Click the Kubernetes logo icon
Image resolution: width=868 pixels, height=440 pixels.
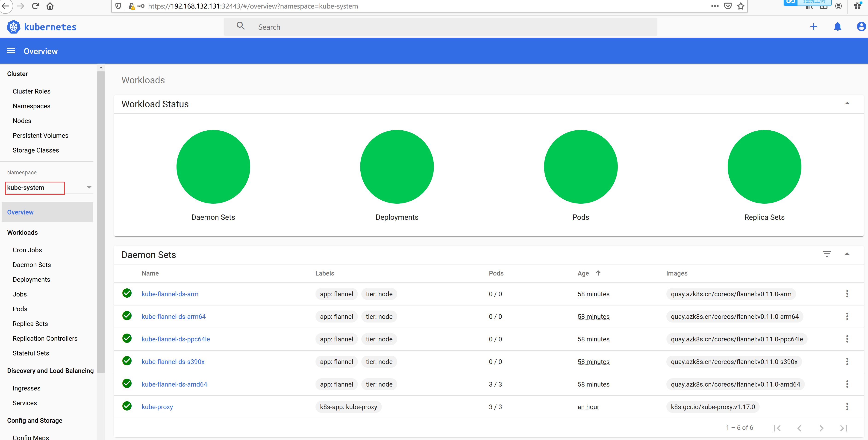(x=13, y=27)
